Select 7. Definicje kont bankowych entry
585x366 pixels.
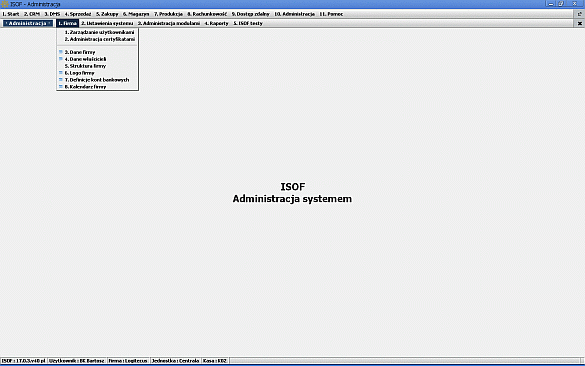[x=97, y=80]
